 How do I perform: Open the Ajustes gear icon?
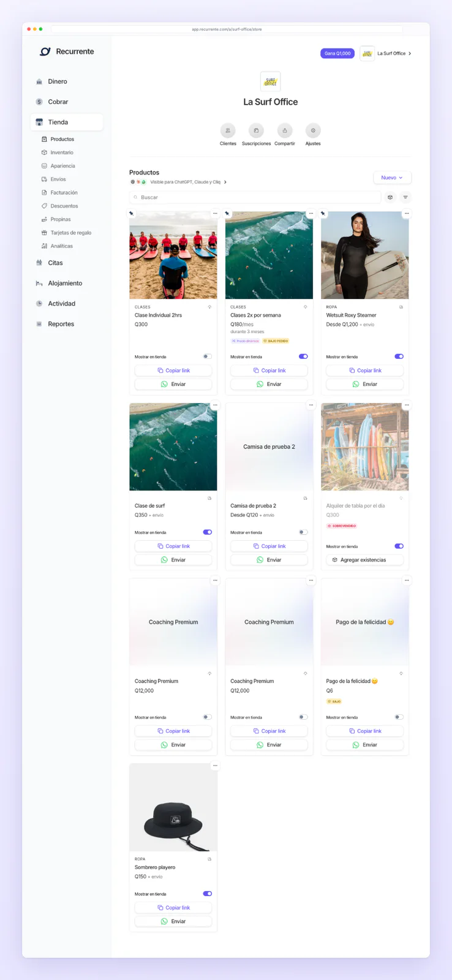[313, 130]
